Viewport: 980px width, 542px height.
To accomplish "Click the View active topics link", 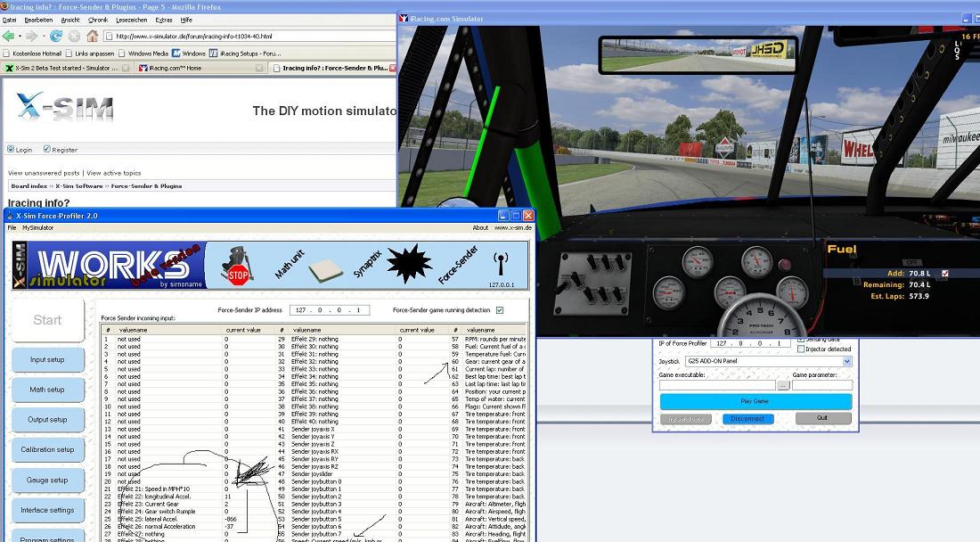I will click(x=114, y=173).
